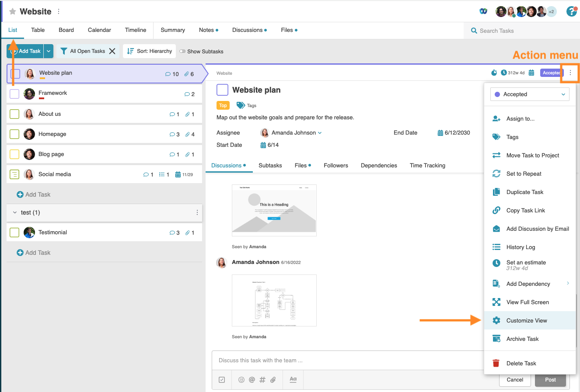Attach a file with the paperclip icon
This screenshot has width=580, height=392.
click(273, 380)
